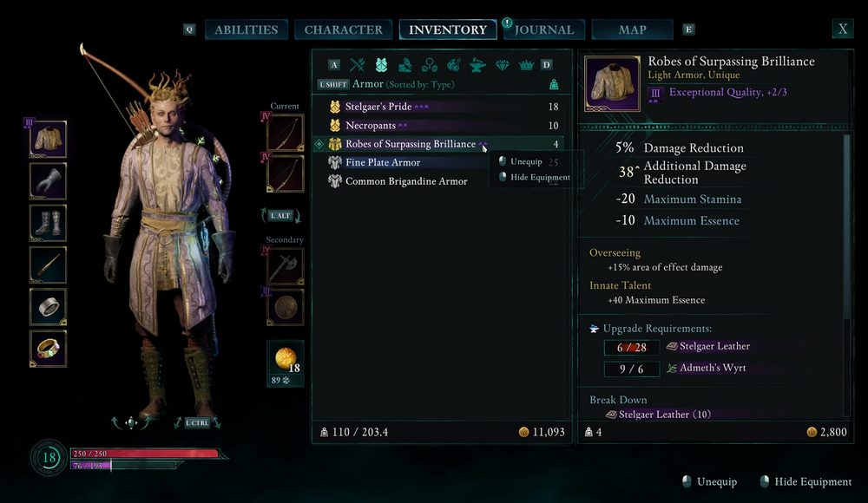Viewport: 868px width, 503px height.
Task: Select Robes of Surpassing Brilliance row
Action: click(438, 144)
